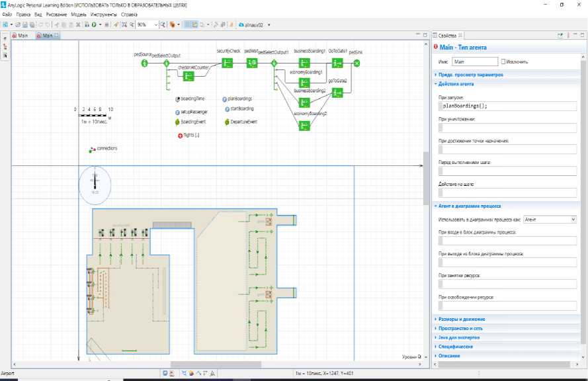
Task: Switch to the Свойства panel tab
Action: (448, 36)
